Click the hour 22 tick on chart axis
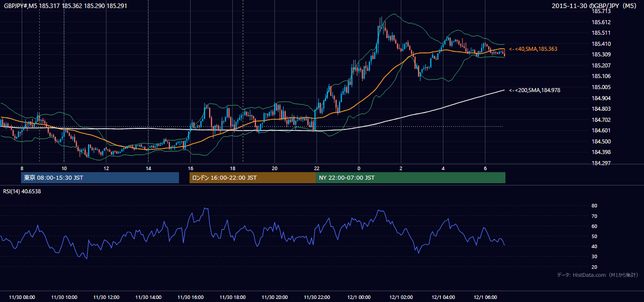644x302 pixels. click(x=316, y=168)
